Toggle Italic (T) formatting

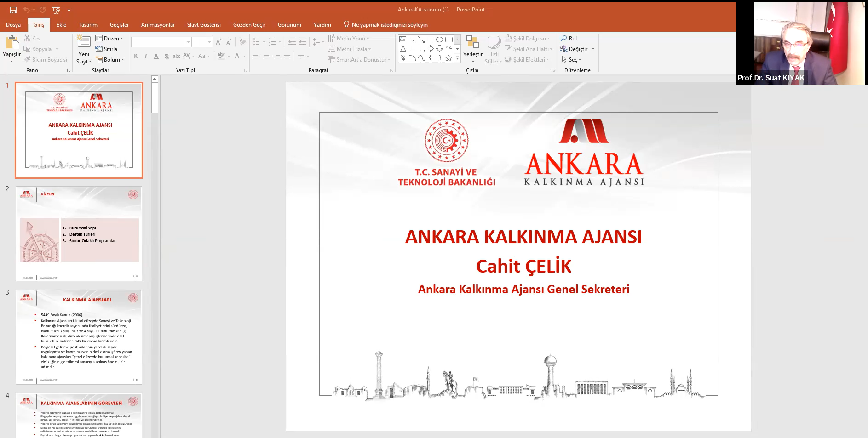pos(146,56)
